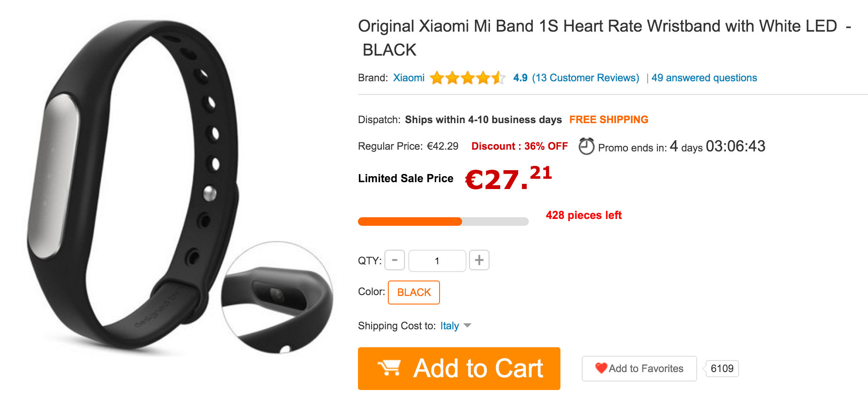This screenshot has width=868, height=396.
Task: Click the shopping cart icon
Action: (388, 368)
